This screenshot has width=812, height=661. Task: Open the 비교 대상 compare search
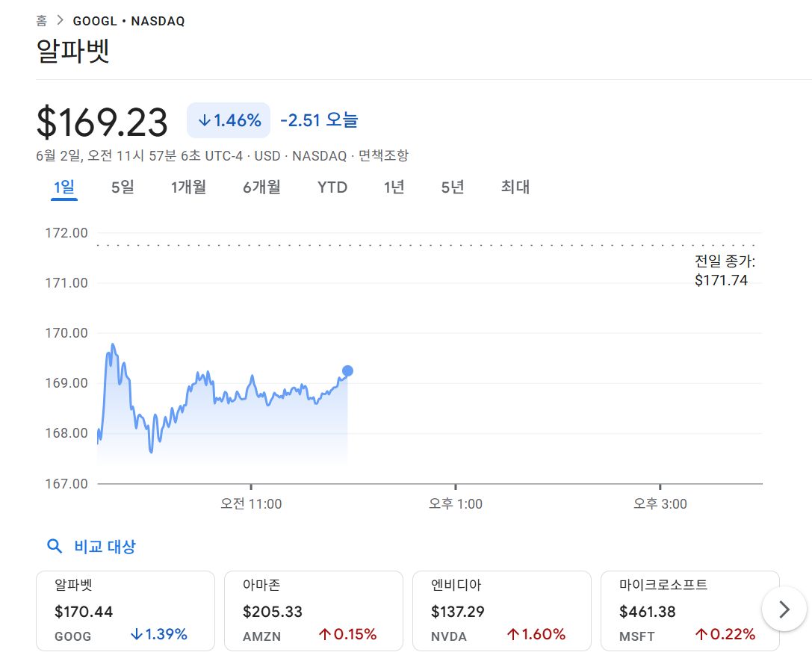point(105,547)
